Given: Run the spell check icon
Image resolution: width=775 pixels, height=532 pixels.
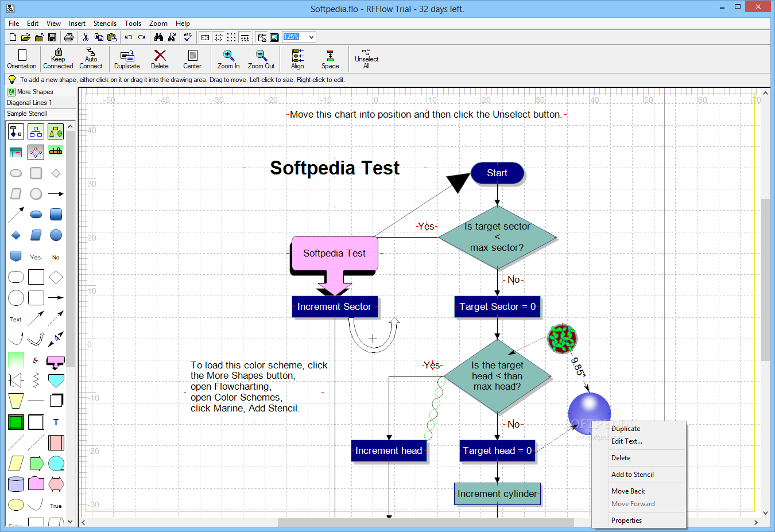Looking at the screenshot, I should [x=188, y=37].
